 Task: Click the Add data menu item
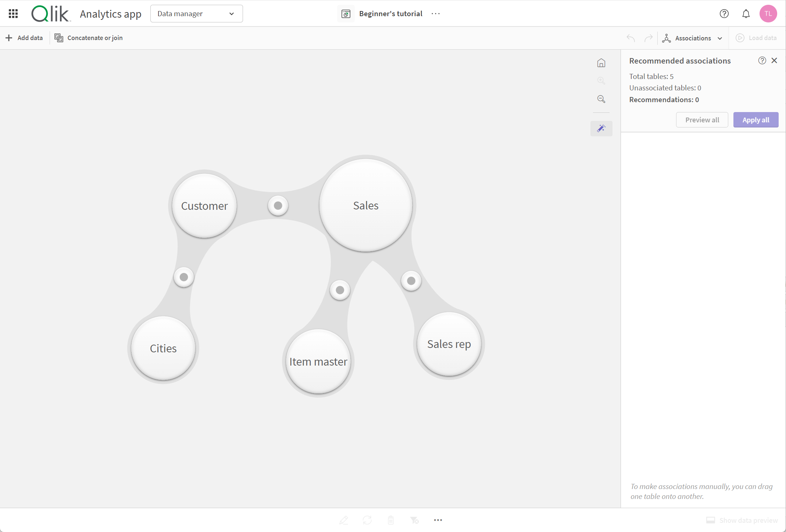tap(24, 37)
